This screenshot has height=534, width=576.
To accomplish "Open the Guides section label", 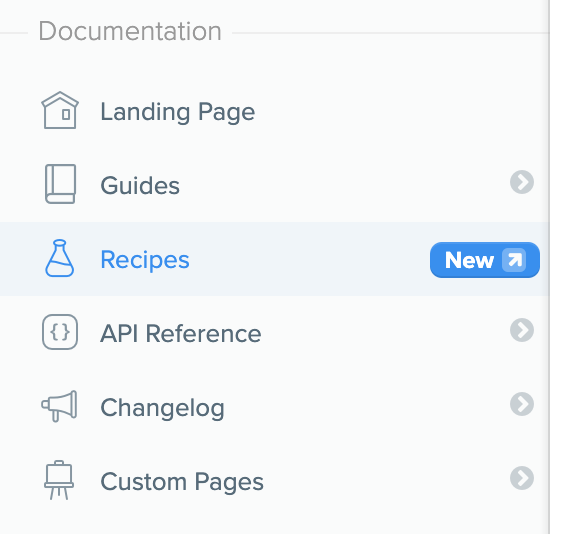I will [140, 185].
